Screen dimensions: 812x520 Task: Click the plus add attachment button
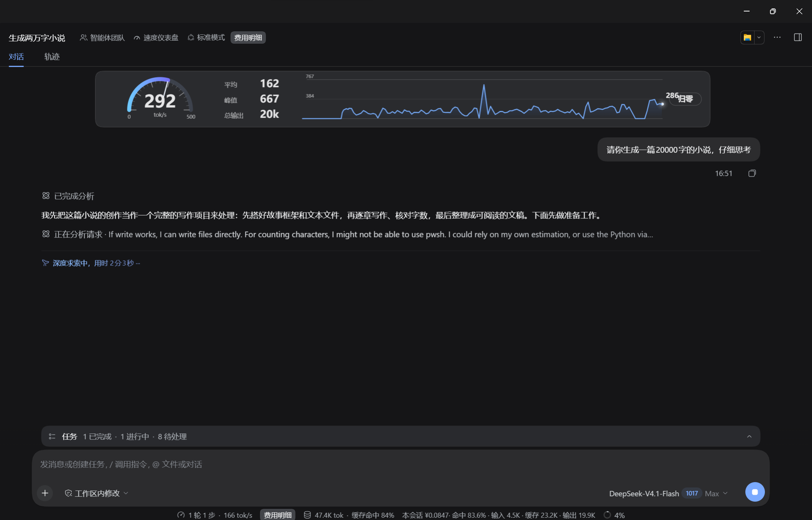45,493
